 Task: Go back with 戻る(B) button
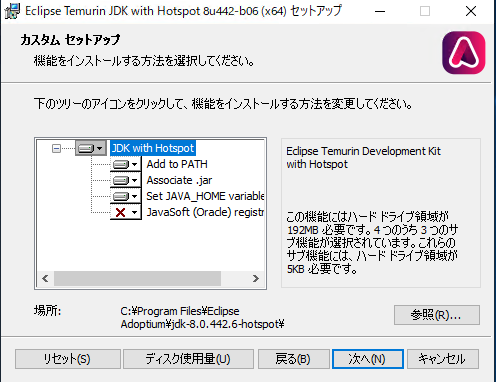tap(294, 359)
